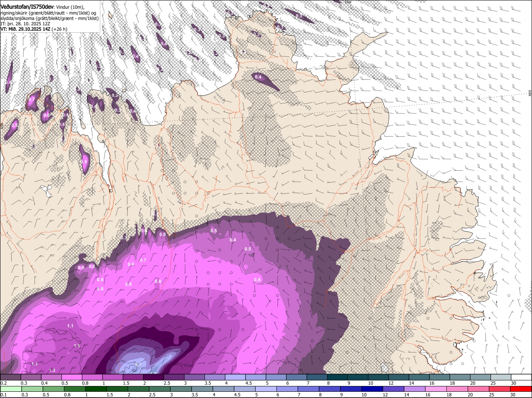The height and width of the screenshot is (398, 532).
Task: Select pure red rain swatch after 30
Action: click(521, 389)
